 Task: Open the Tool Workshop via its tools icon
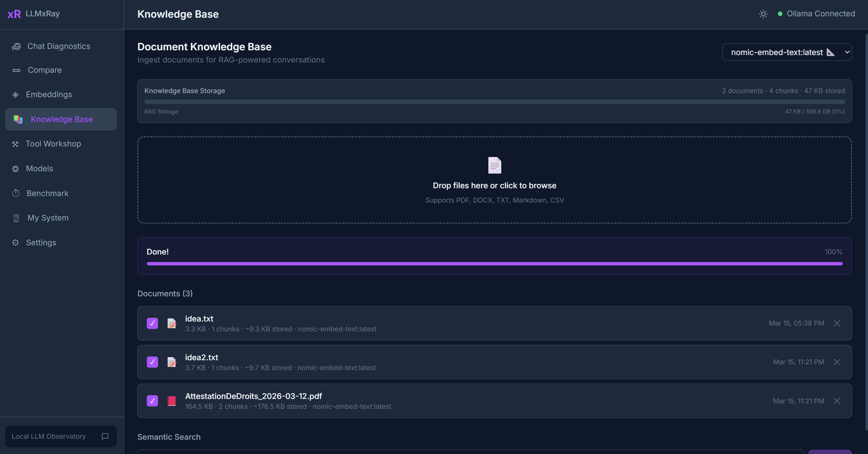[16, 144]
